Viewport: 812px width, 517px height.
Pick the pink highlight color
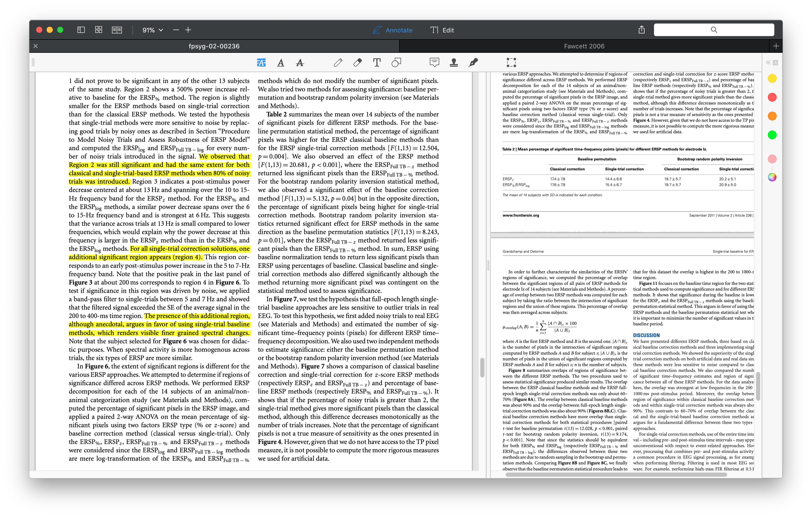point(772,159)
